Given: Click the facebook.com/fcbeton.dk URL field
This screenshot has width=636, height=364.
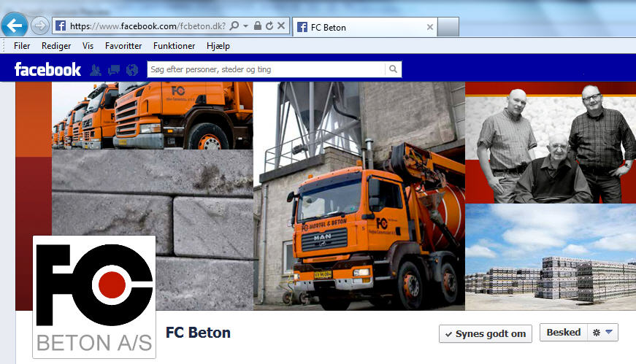Looking at the screenshot, I should pyautogui.click(x=147, y=26).
